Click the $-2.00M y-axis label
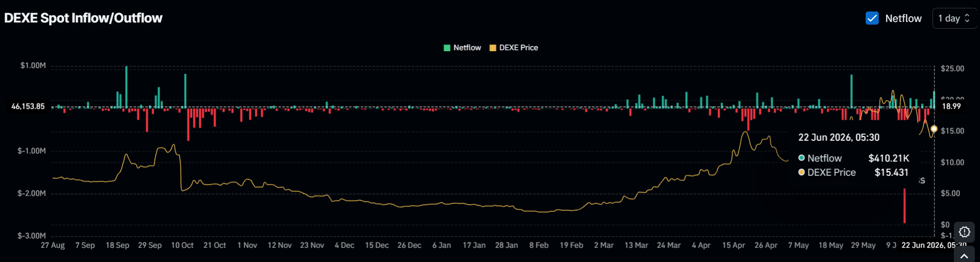The image size is (980, 262). (x=32, y=193)
